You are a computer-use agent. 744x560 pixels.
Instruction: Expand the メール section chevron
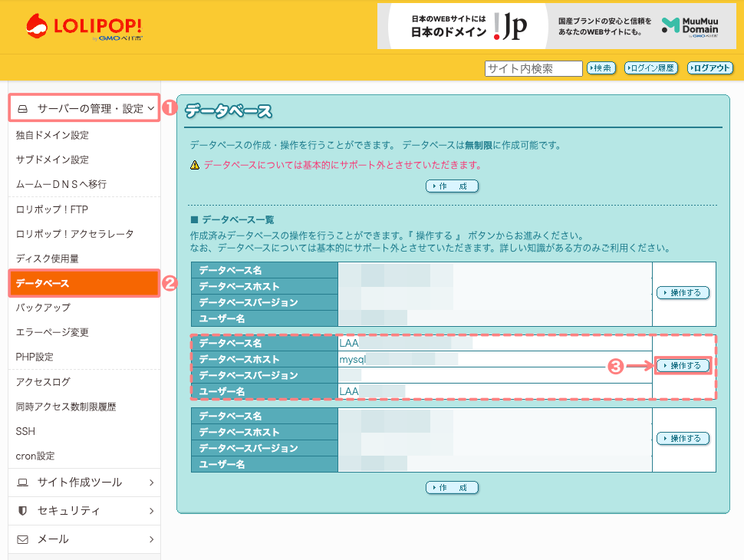[151, 539]
